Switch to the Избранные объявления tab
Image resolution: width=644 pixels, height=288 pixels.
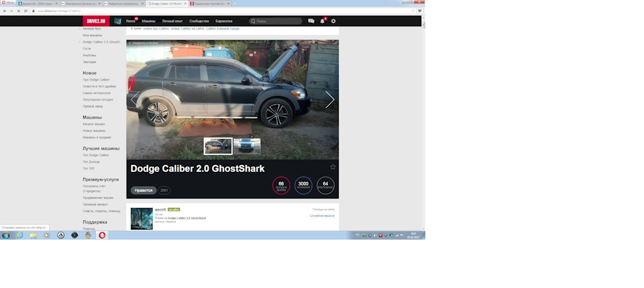123,3
